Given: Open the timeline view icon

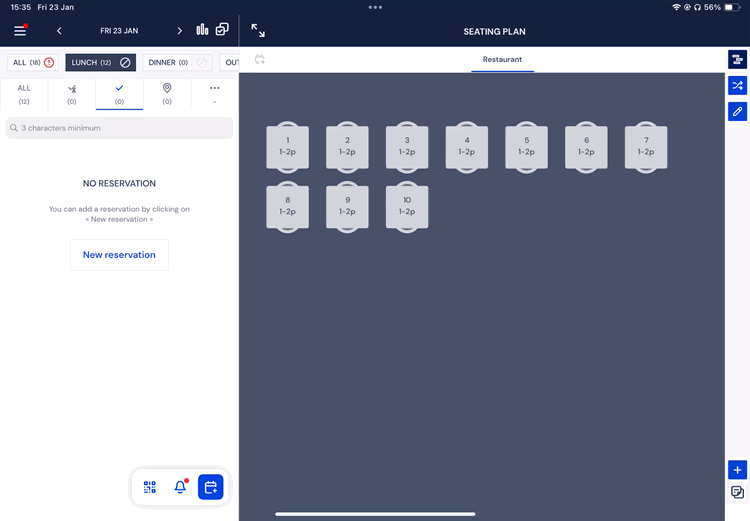Looking at the screenshot, I should coord(737,60).
